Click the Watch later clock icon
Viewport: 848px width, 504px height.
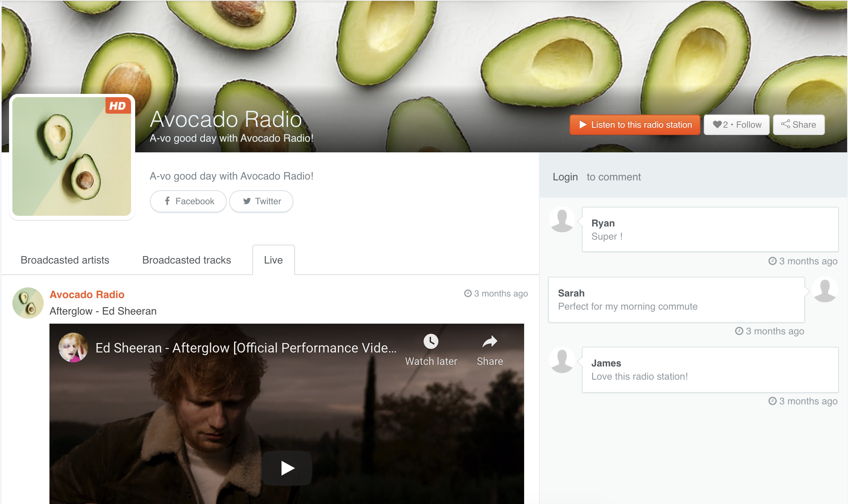tap(431, 341)
